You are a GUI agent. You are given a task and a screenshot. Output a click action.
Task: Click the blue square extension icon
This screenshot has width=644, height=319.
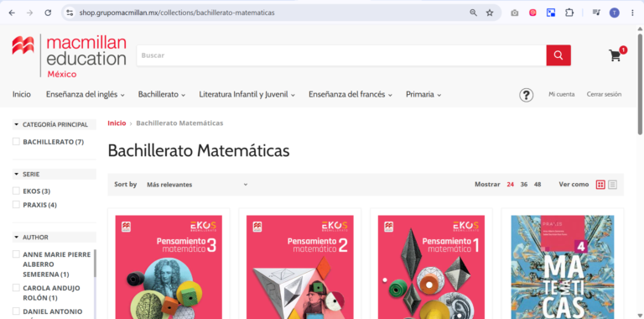pos(551,13)
